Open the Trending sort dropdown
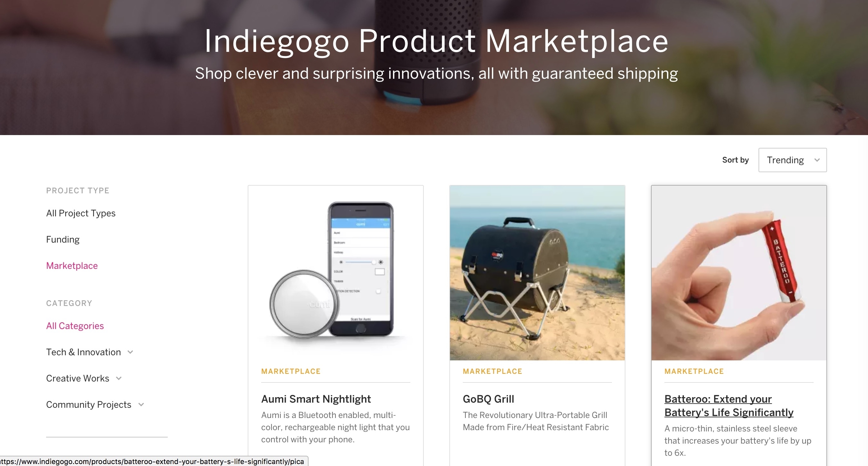The height and width of the screenshot is (466, 868). (x=792, y=159)
